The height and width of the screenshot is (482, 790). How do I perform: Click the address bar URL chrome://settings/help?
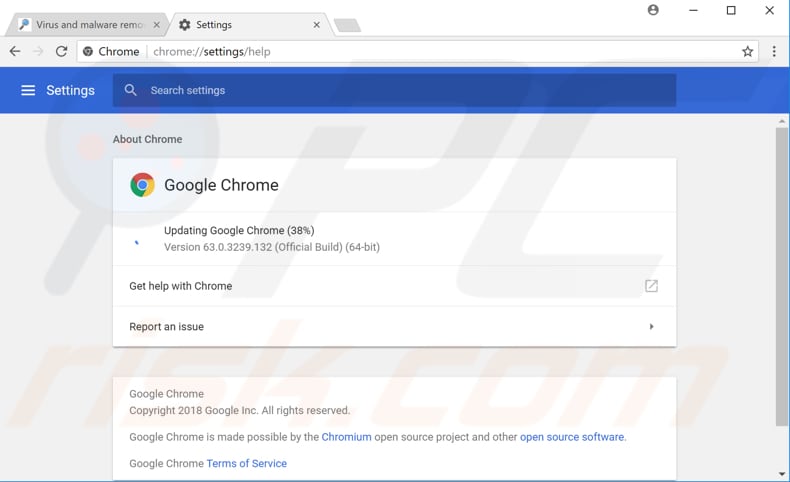pos(212,51)
